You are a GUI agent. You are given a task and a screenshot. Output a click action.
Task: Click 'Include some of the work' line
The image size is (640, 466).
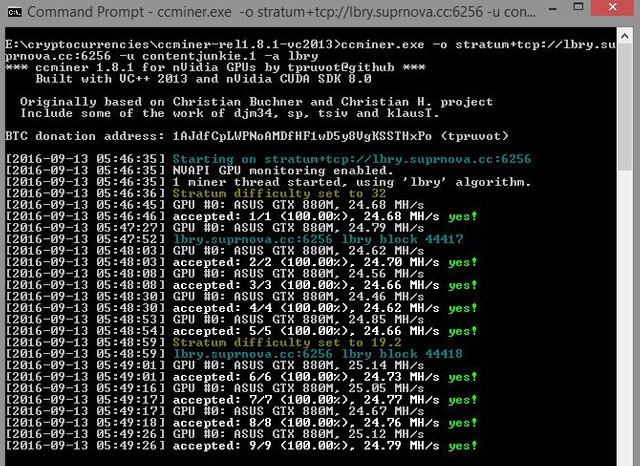tap(230, 113)
